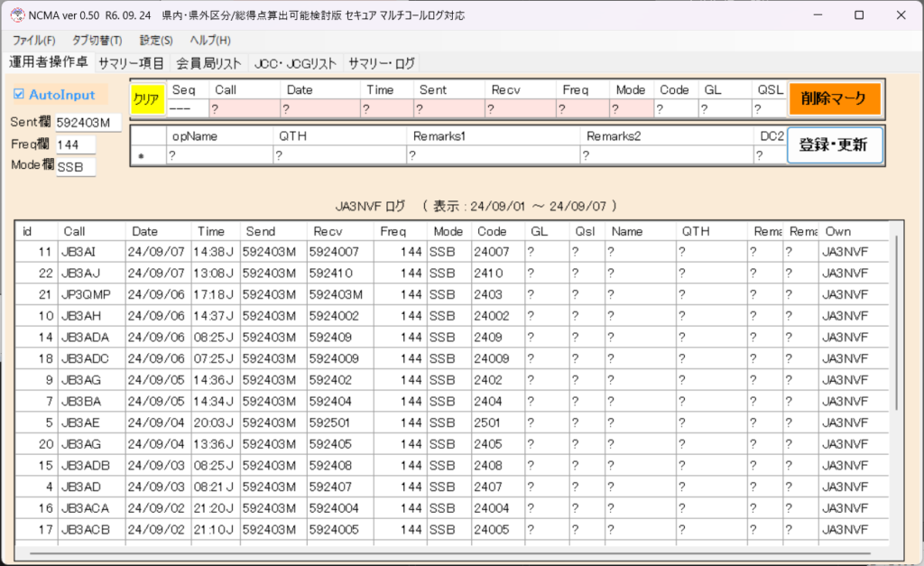Open the タブ切替(T) menu
The image size is (924, 566).
97,41
